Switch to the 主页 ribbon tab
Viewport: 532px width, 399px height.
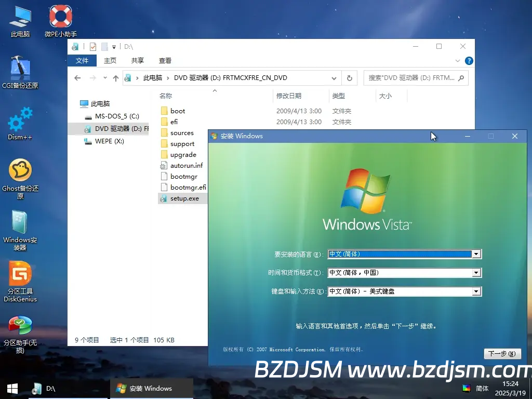click(110, 60)
